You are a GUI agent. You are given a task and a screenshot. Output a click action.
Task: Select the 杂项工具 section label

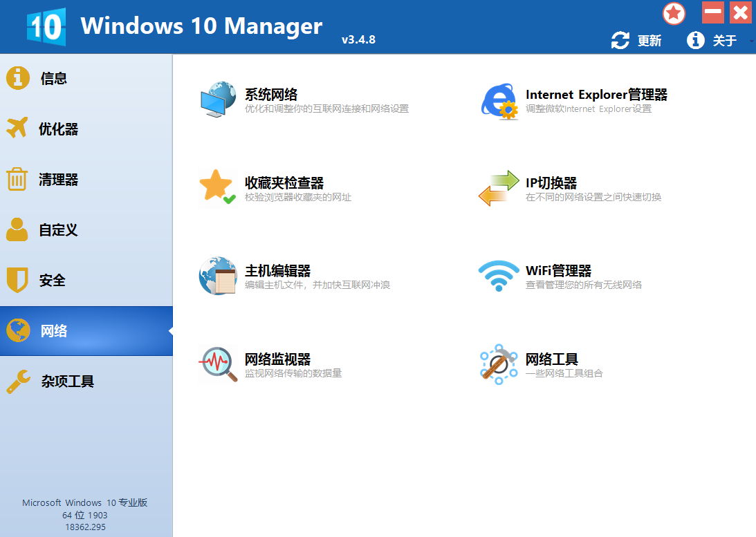click(68, 381)
